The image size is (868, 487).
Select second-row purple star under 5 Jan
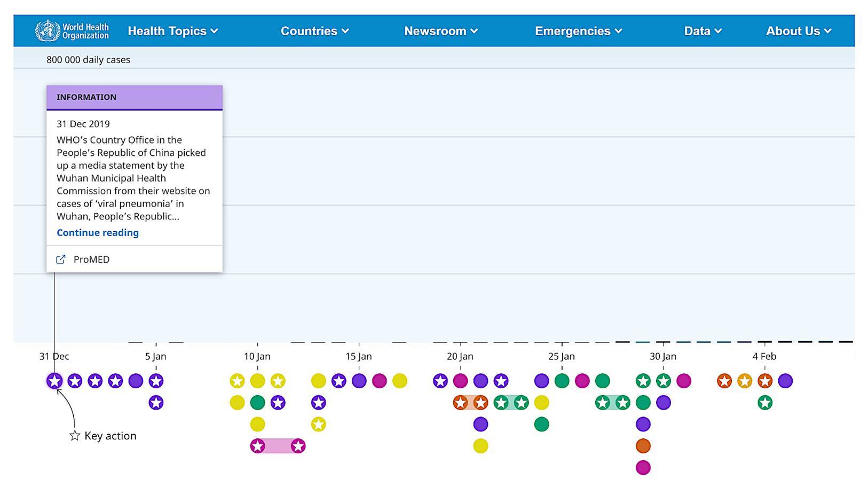(156, 403)
